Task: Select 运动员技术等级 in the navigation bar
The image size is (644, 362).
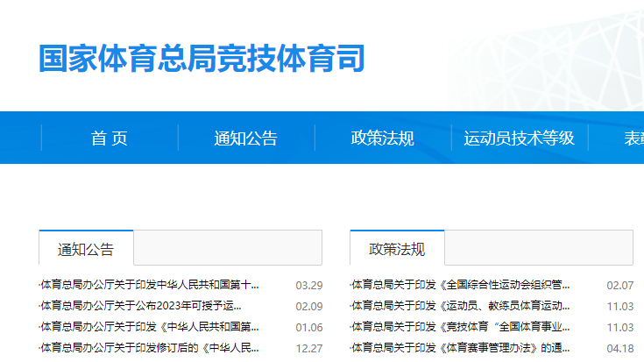Action: (519, 138)
